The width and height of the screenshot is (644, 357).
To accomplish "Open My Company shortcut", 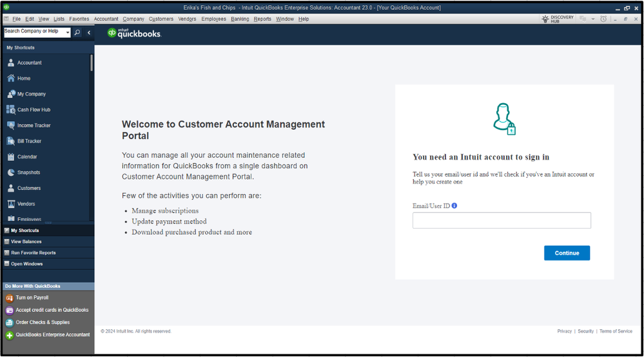I will coord(26,94).
